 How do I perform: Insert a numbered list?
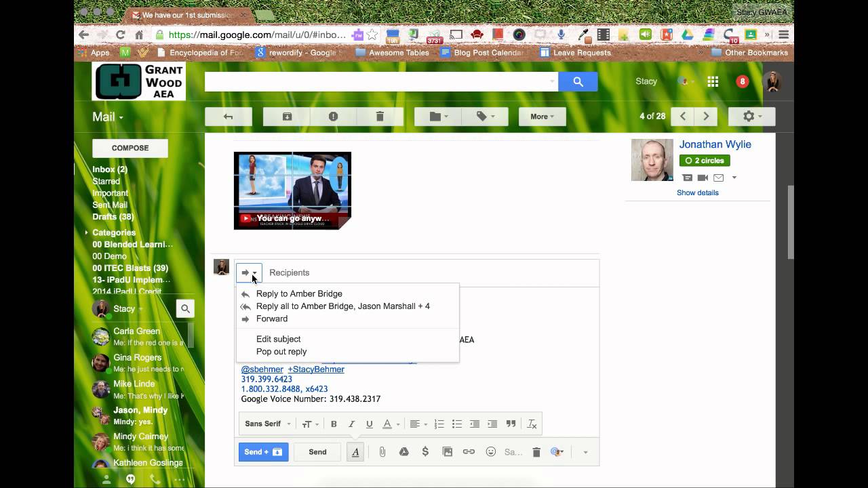point(439,424)
